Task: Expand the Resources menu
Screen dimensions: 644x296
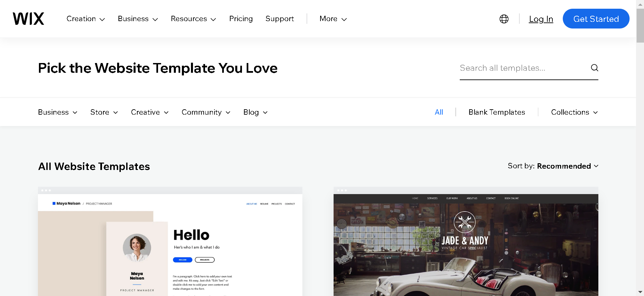Action: [x=193, y=19]
